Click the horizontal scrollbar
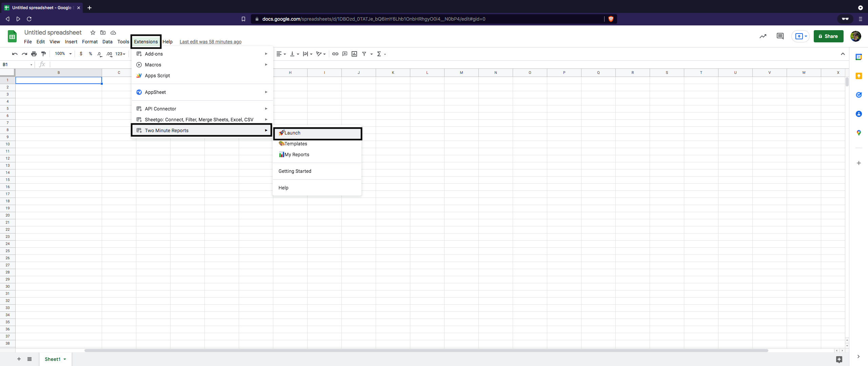The width and height of the screenshot is (868, 366). point(426,350)
